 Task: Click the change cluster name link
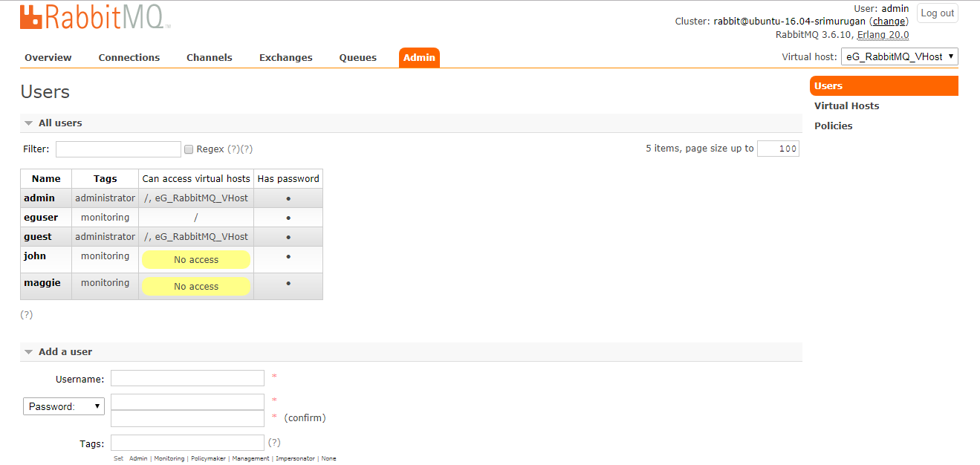[889, 22]
